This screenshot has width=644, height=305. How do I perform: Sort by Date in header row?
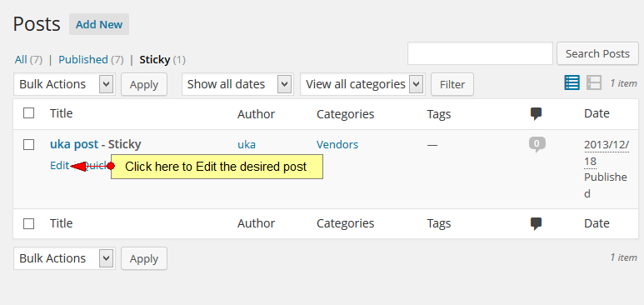(597, 113)
